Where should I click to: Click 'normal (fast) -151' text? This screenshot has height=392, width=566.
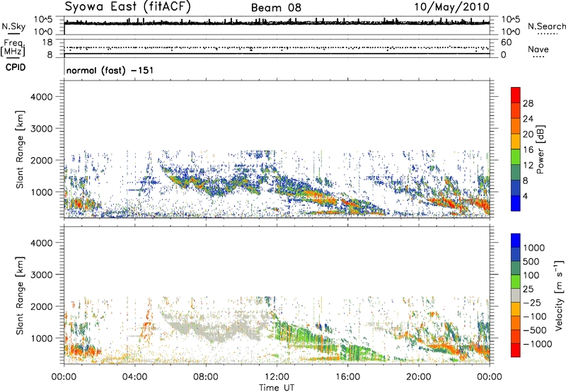[110, 70]
